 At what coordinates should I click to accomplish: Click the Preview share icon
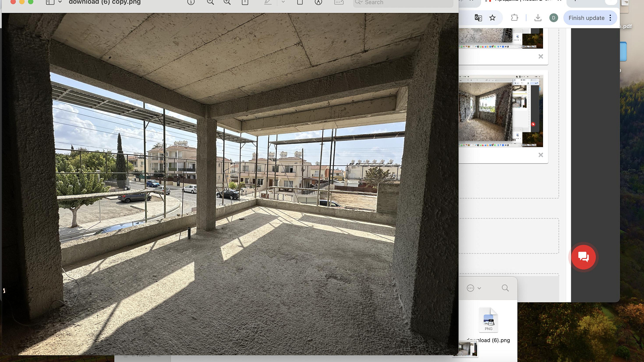click(x=245, y=2)
